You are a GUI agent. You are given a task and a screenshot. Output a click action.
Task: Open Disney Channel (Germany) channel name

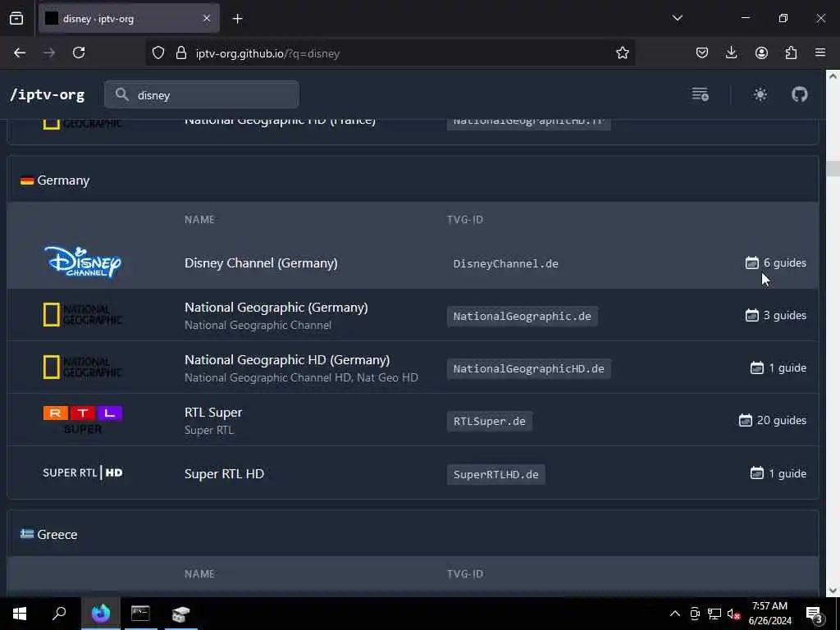pyautogui.click(x=261, y=263)
